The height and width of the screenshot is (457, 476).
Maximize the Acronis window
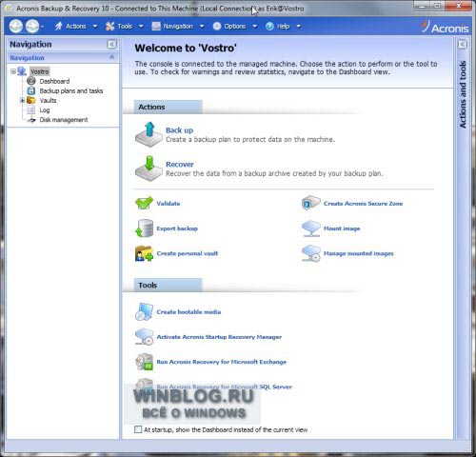click(x=438, y=6)
